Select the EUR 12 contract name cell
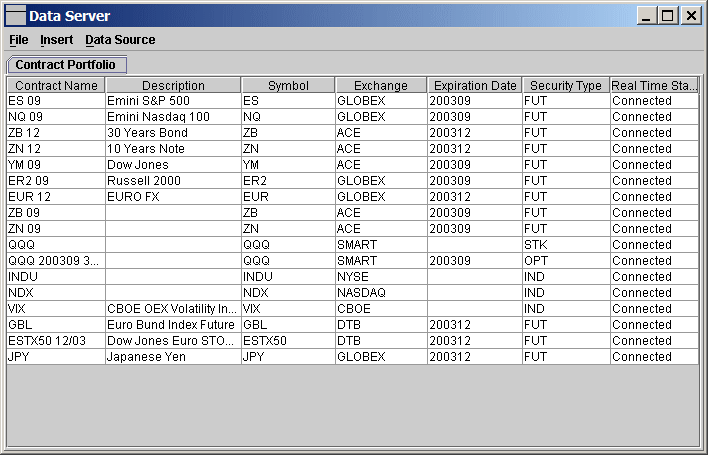The image size is (708, 455). (x=56, y=197)
